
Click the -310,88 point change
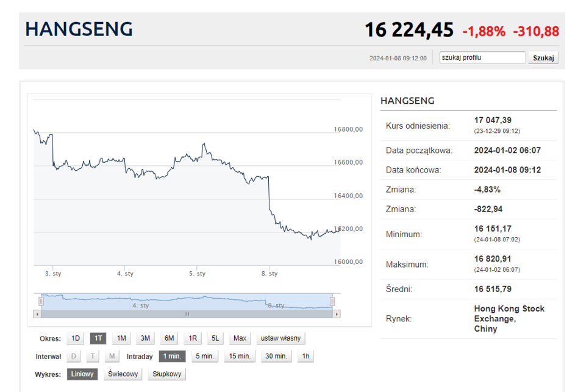[536, 31]
